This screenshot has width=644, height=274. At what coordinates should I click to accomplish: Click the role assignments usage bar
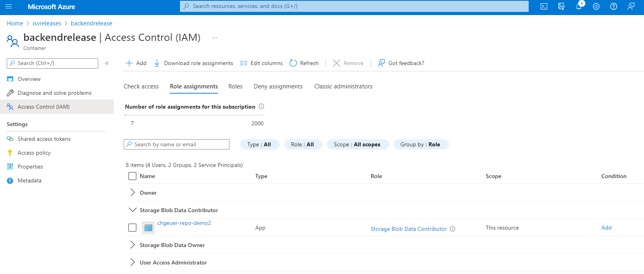click(194, 115)
